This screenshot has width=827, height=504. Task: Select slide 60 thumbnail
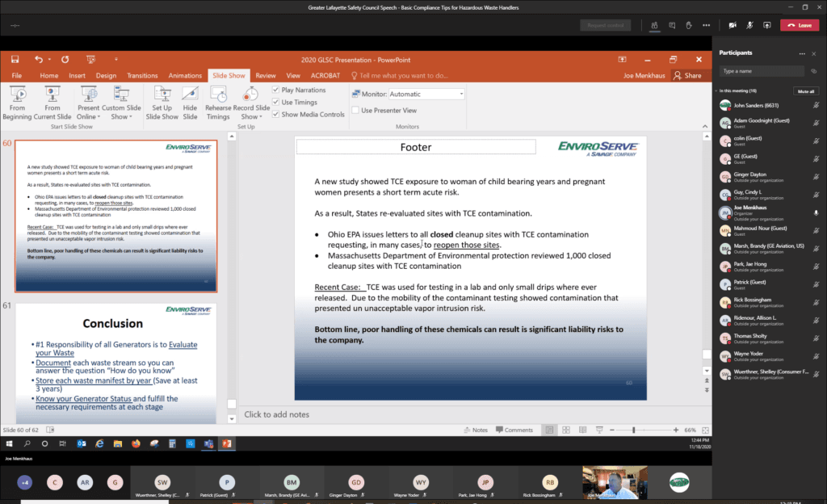click(x=116, y=216)
